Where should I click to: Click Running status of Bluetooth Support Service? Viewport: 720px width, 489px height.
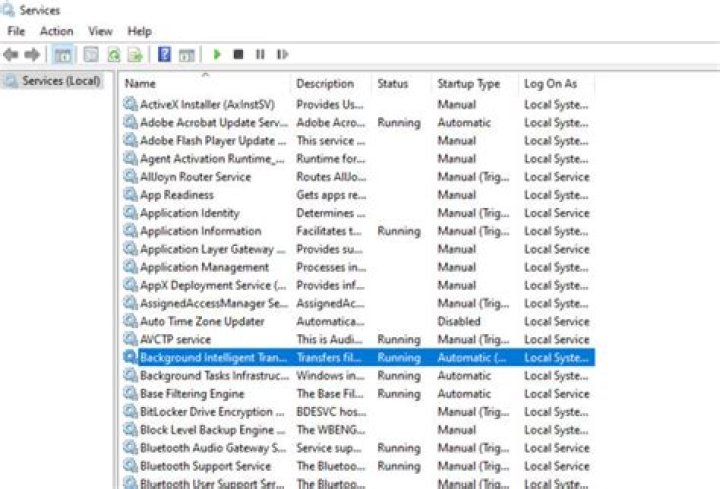point(399,466)
